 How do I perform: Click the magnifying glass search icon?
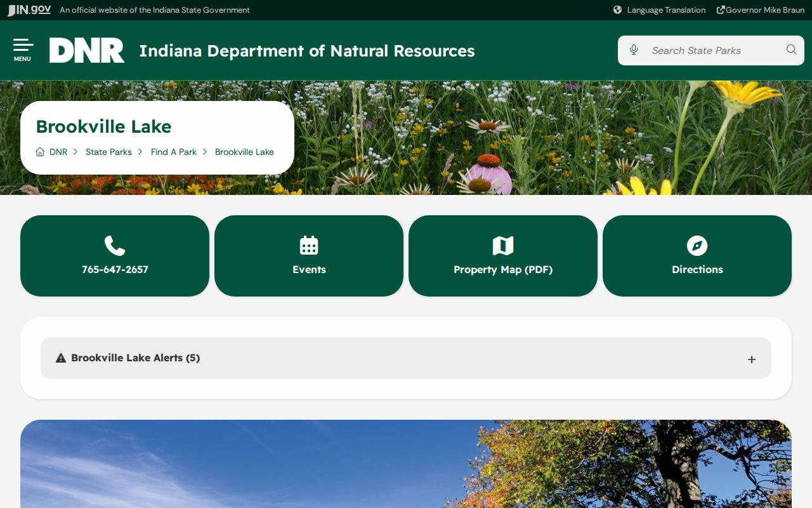point(791,50)
